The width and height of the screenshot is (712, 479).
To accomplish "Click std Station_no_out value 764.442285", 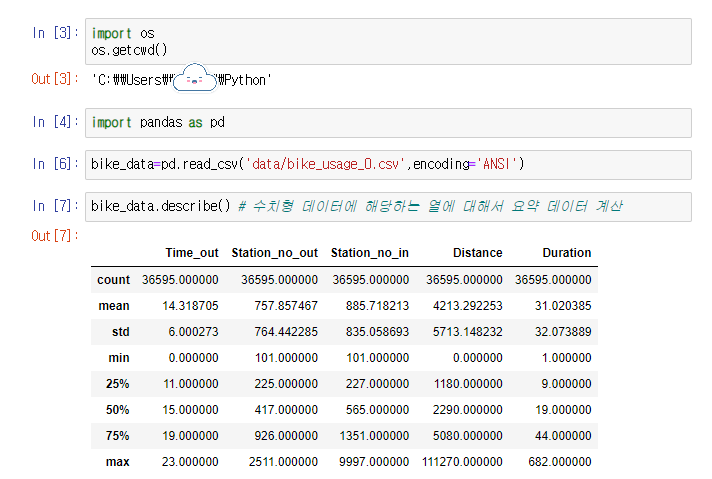I will pos(286,332).
